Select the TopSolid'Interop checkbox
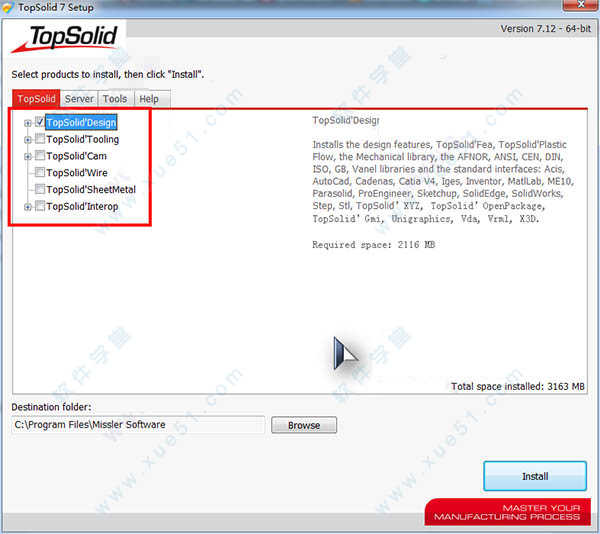The image size is (600, 534). 40,207
